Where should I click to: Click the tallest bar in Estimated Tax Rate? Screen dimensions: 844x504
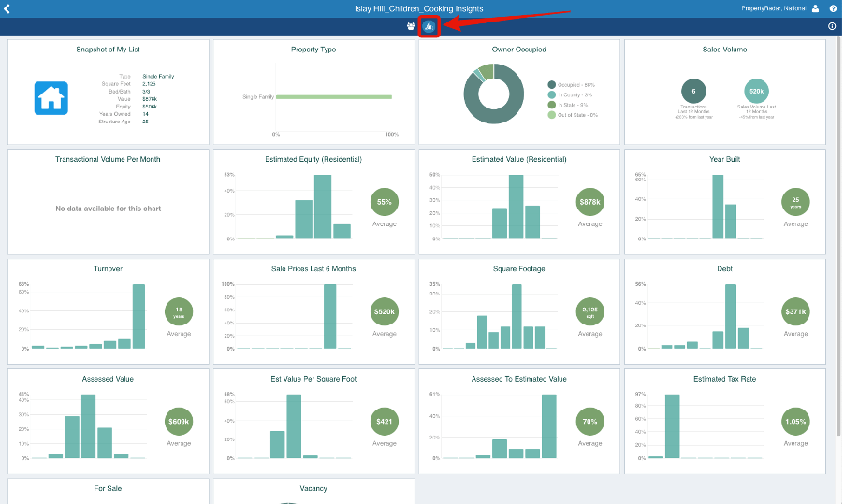tap(672, 426)
